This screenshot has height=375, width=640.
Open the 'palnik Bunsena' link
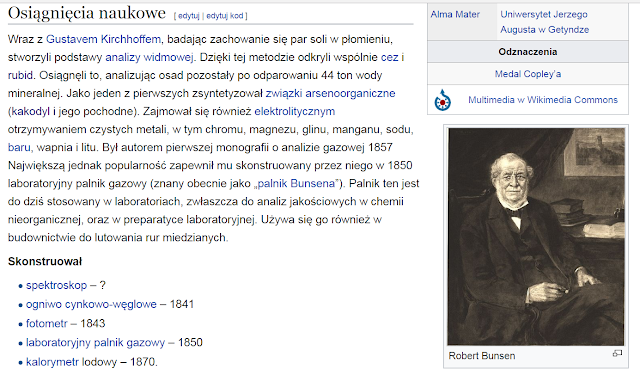pos(296,184)
